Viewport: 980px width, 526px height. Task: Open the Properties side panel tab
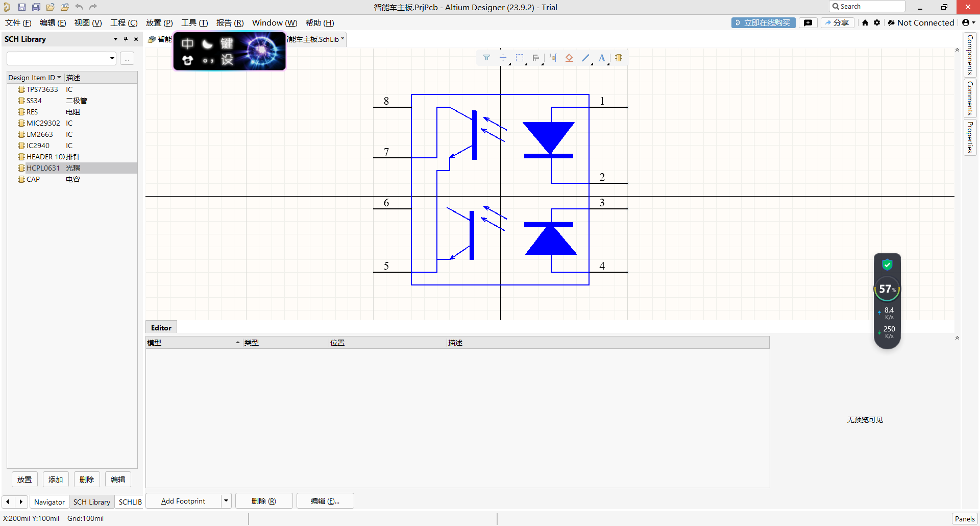(x=970, y=137)
